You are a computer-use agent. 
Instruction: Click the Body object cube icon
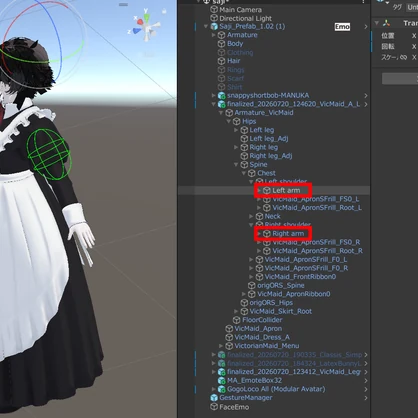tap(222, 44)
